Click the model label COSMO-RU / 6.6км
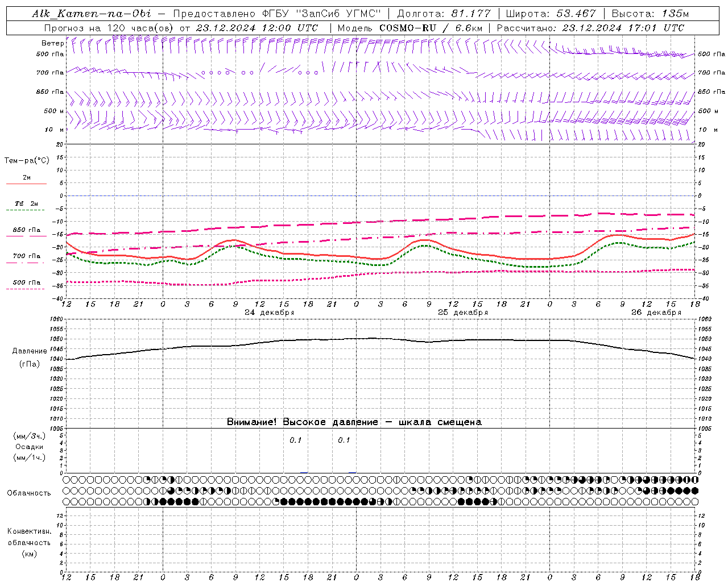The height and width of the screenshot is (582, 728). tap(431, 27)
